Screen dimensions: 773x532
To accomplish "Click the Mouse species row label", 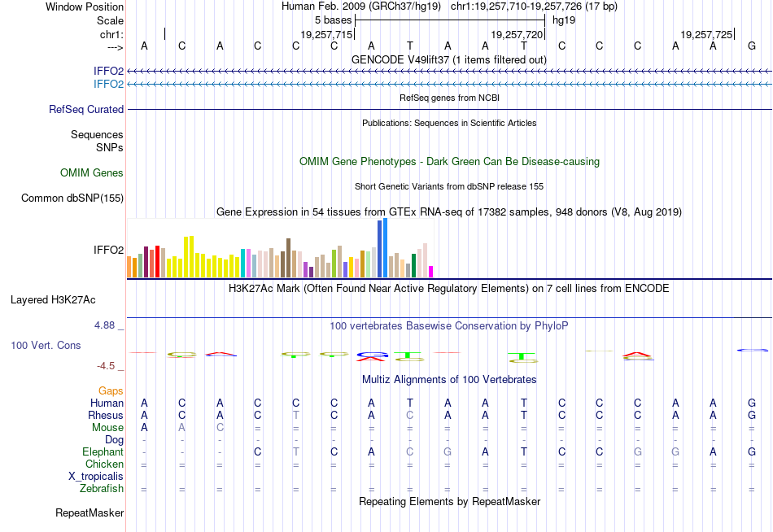I will 107,428.
